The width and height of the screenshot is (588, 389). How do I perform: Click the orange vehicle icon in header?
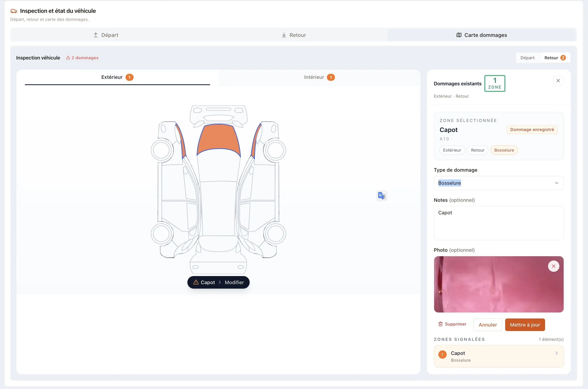(x=14, y=11)
